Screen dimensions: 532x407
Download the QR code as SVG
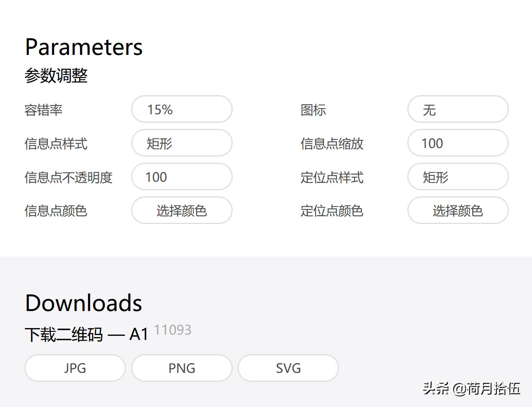(288, 368)
